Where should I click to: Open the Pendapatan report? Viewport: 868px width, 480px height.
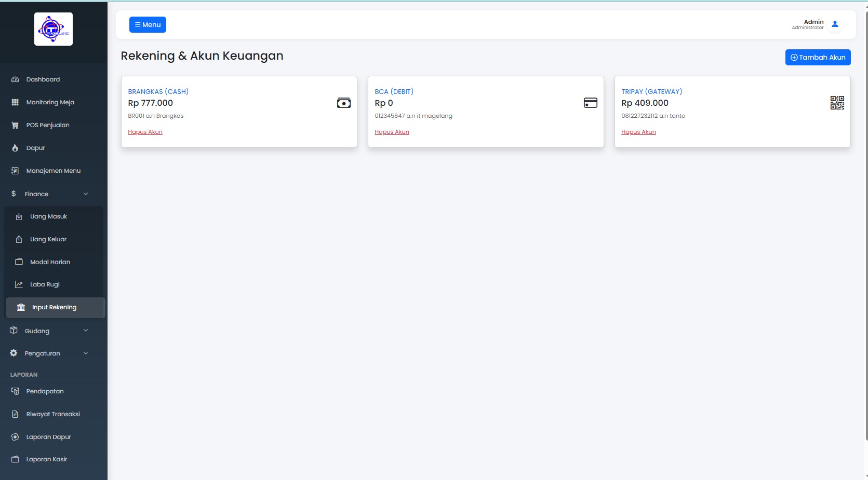[x=54, y=391]
